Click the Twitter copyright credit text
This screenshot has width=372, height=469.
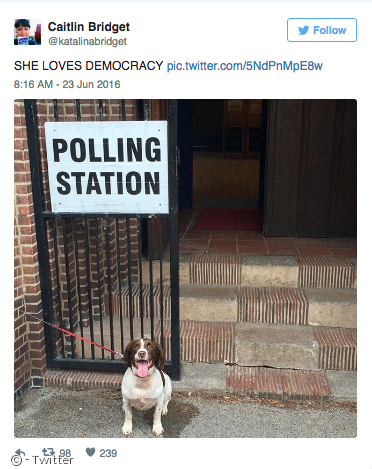(42, 460)
